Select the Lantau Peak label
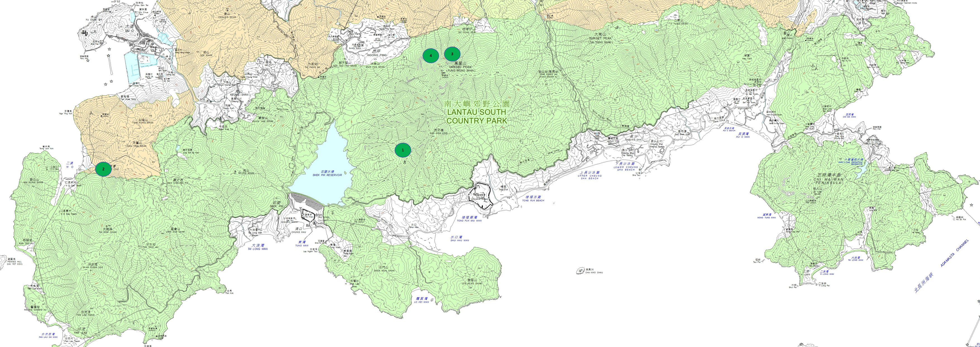 tap(461, 67)
